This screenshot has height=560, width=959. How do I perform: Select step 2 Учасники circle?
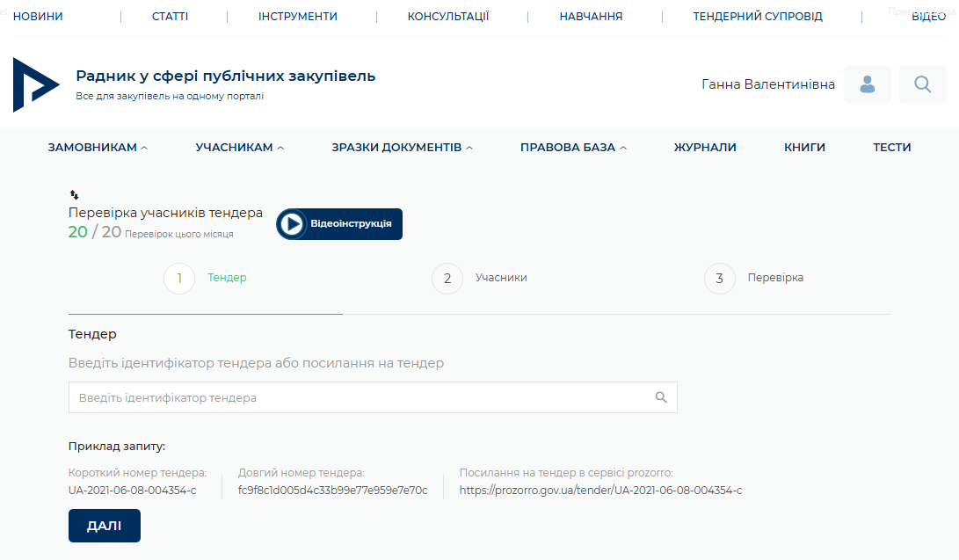point(447,279)
